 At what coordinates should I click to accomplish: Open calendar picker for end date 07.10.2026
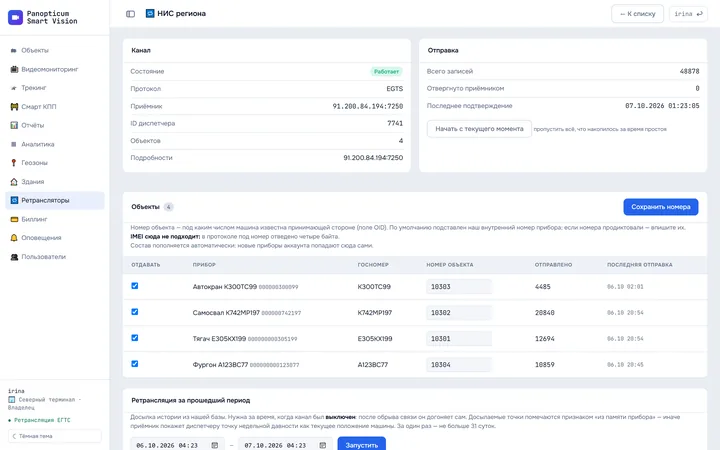click(323, 445)
